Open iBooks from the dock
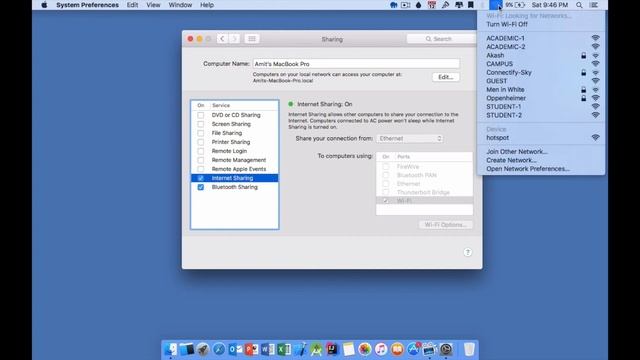The width and height of the screenshot is (640, 360). click(x=397, y=349)
